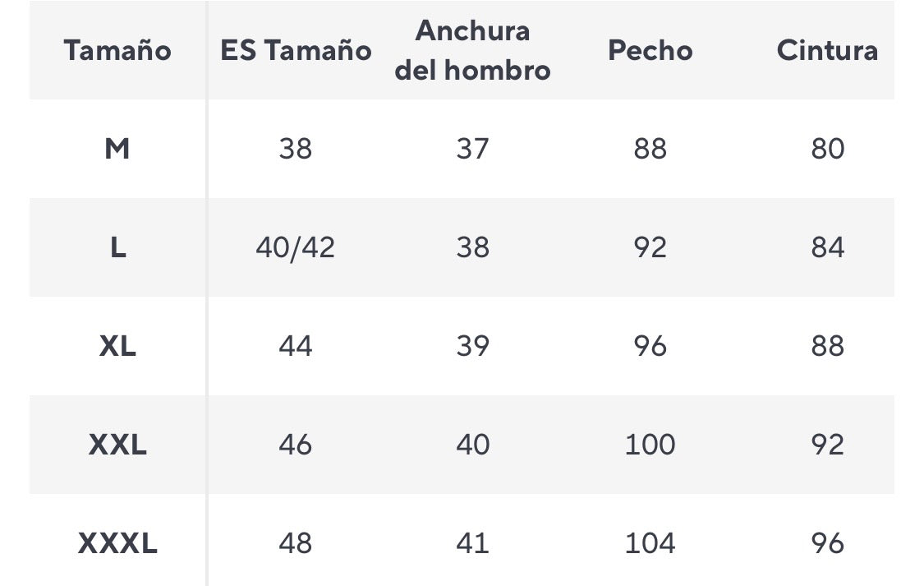Select chest value 104 in XXXL row

click(x=650, y=543)
